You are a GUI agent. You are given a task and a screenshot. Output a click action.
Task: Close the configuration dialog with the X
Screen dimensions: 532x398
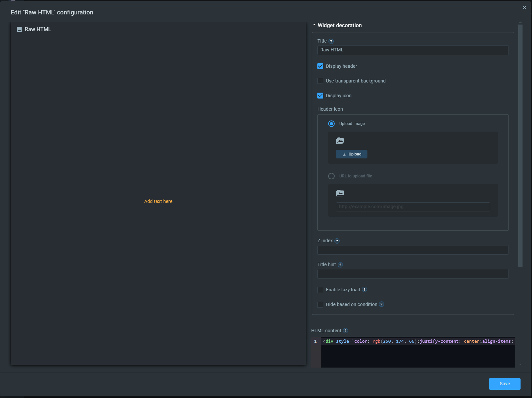pos(524,8)
